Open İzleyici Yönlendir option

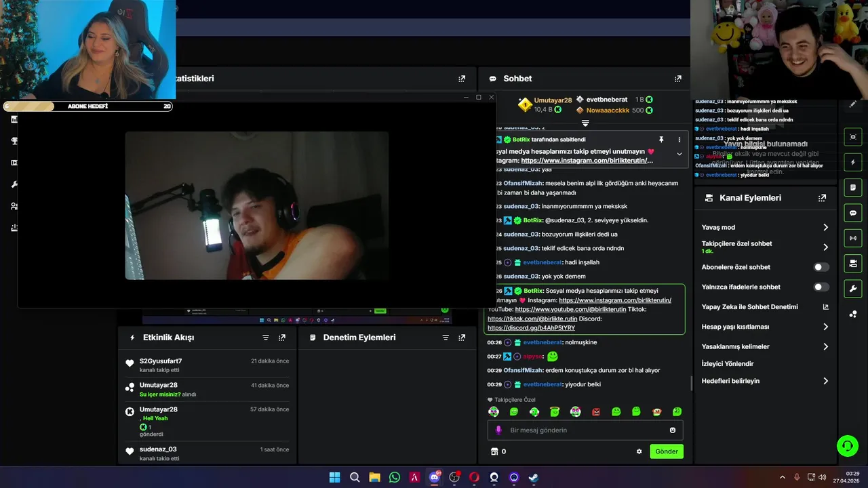point(728,364)
